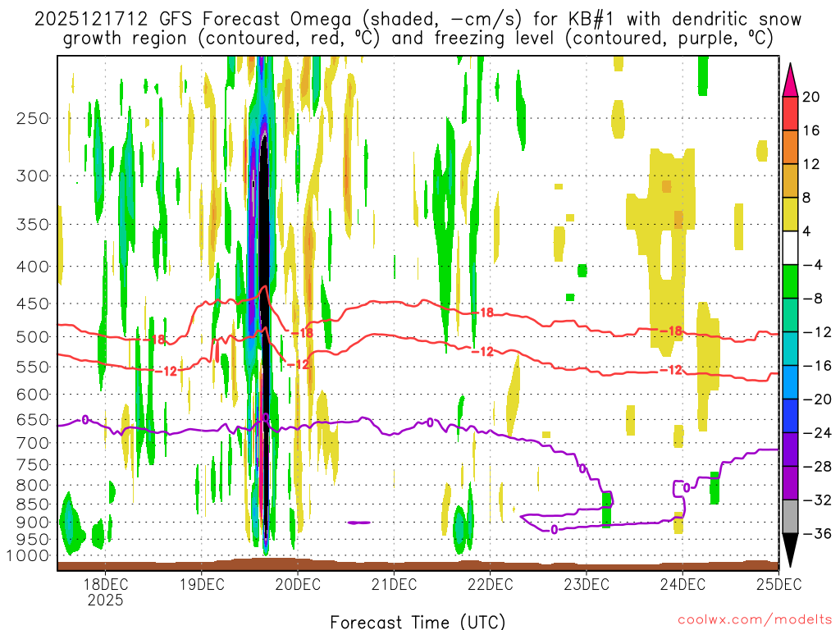
Task: Click the 550 pressure level label
Action: pyautogui.click(x=33, y=367)
